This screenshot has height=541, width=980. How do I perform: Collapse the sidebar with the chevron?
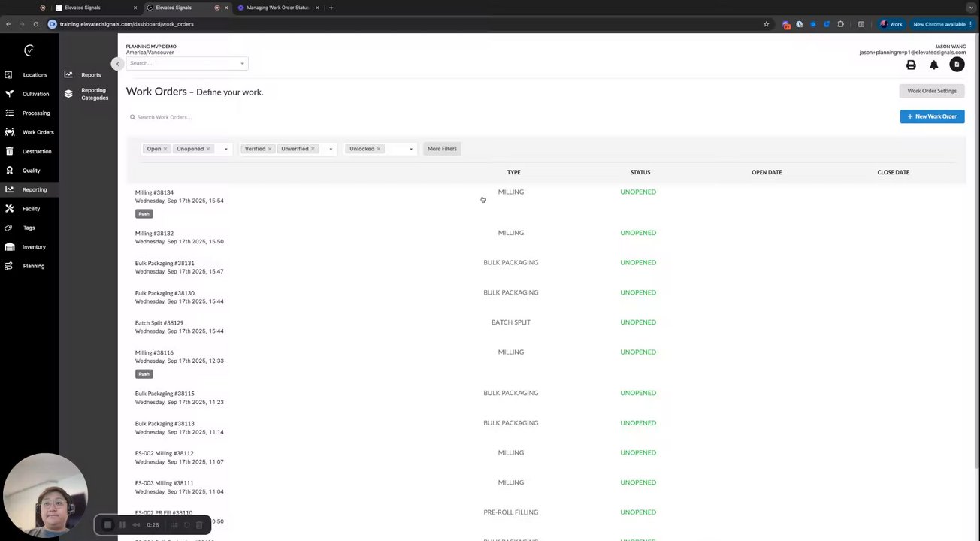(x=117, y=64)
